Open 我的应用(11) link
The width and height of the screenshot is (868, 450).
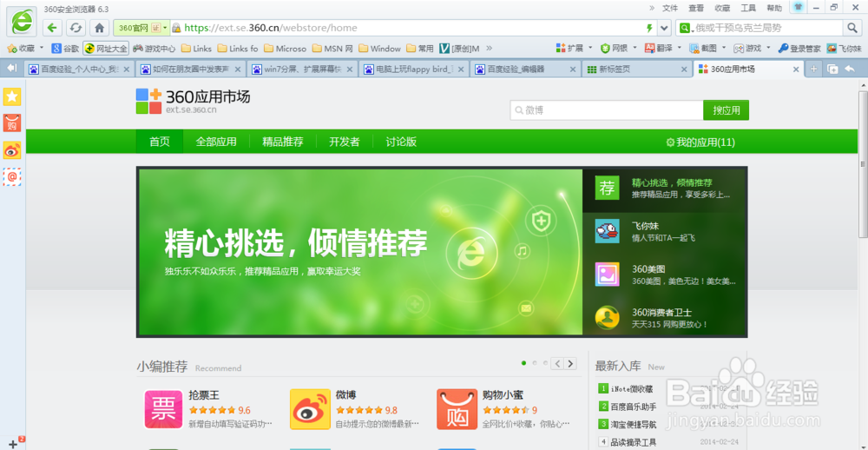click(700, 142)
